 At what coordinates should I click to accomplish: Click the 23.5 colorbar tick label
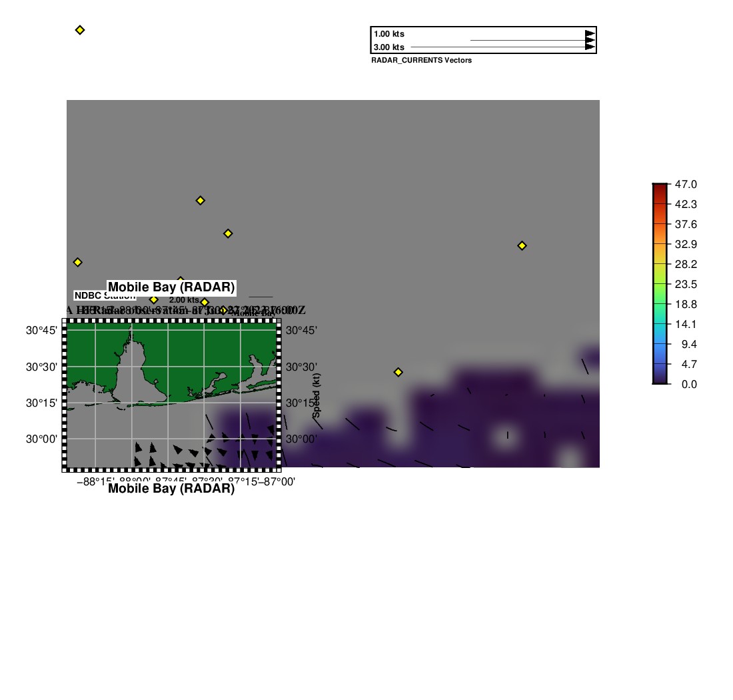(x=686, y=284)
